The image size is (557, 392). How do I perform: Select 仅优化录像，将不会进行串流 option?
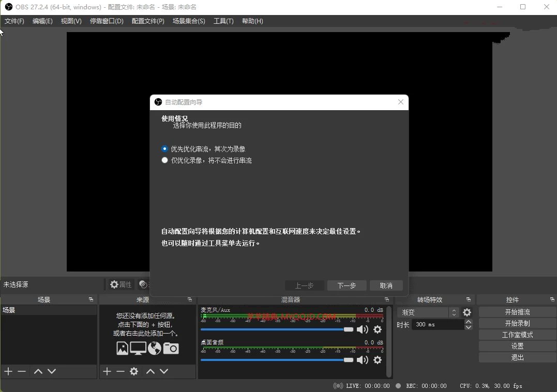click(164, 160)
